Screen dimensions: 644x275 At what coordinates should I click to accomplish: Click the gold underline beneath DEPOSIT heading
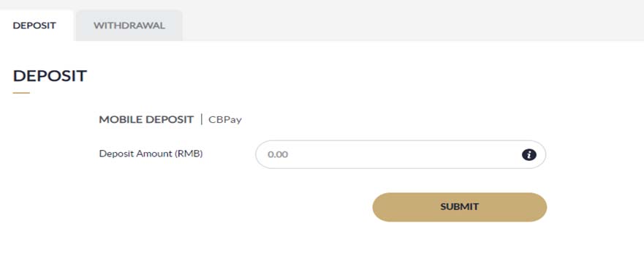(21, 93)
